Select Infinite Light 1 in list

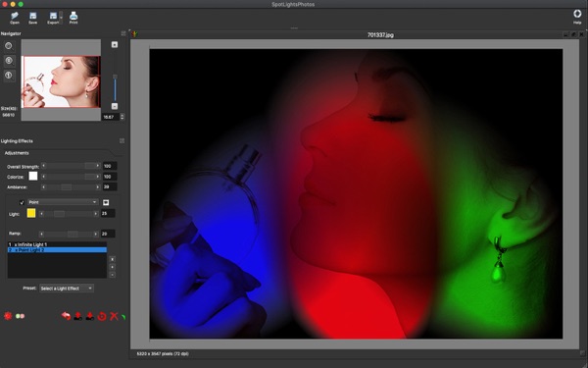(57, 244)
